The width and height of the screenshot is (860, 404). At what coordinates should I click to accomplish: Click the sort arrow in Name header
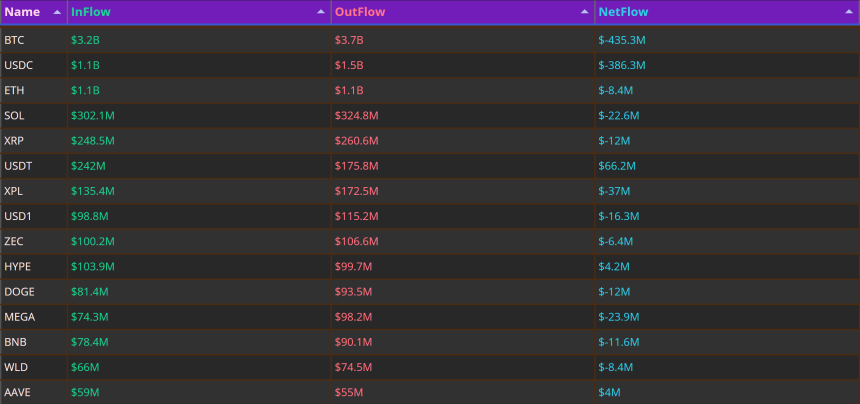tap(57, 12)
